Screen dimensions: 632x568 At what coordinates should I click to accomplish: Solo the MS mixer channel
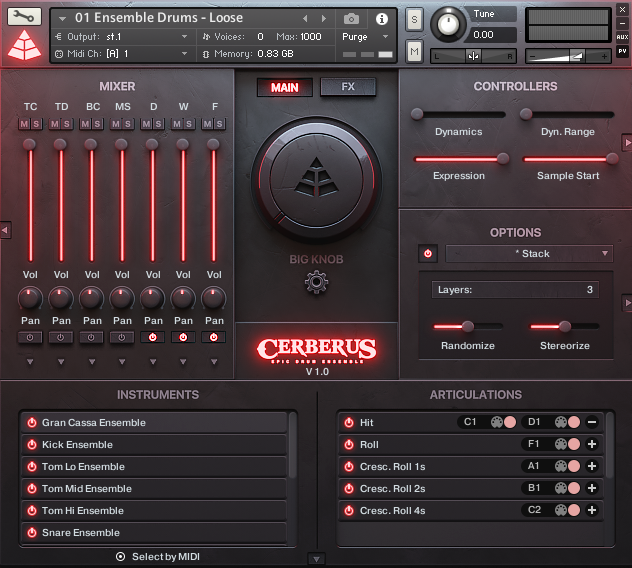128,124
